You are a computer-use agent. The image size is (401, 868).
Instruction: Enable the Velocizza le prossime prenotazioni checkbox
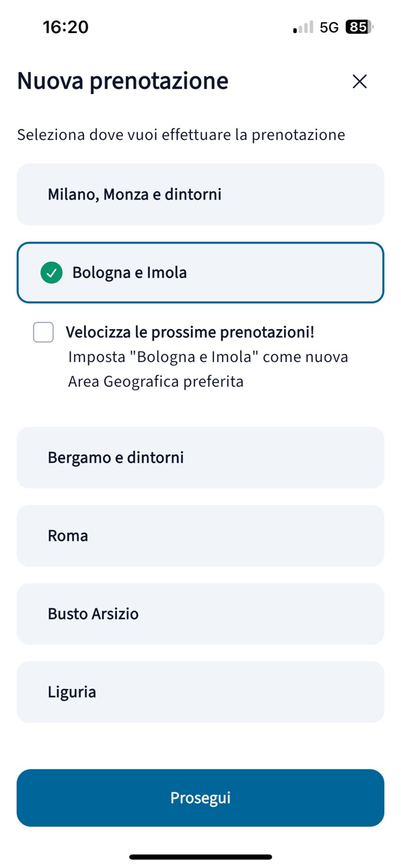[x=44, y=332]
